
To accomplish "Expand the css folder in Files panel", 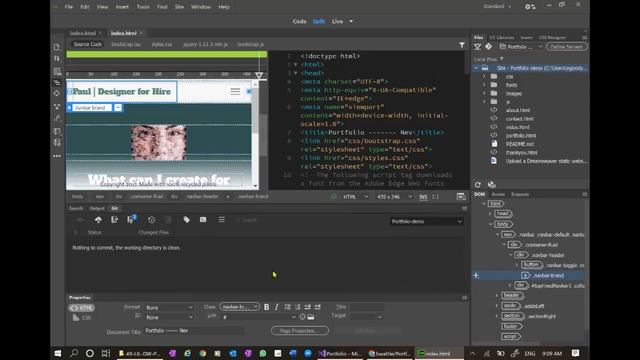I will point(484,77).
